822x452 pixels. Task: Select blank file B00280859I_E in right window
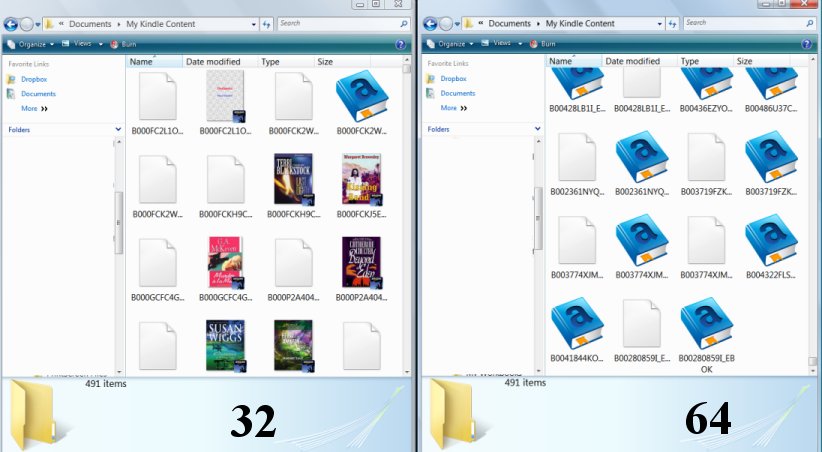point(642,324)
